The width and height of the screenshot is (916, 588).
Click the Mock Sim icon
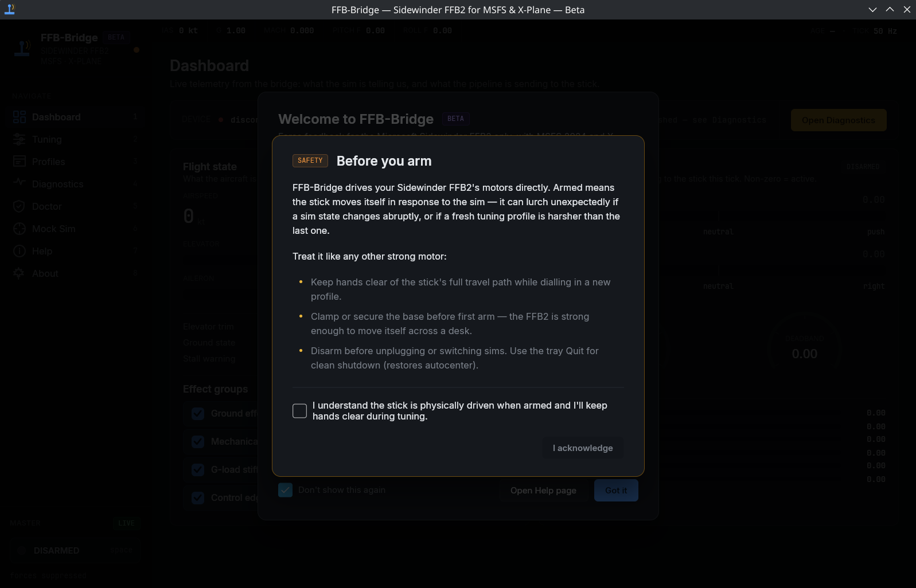(20, 229)
